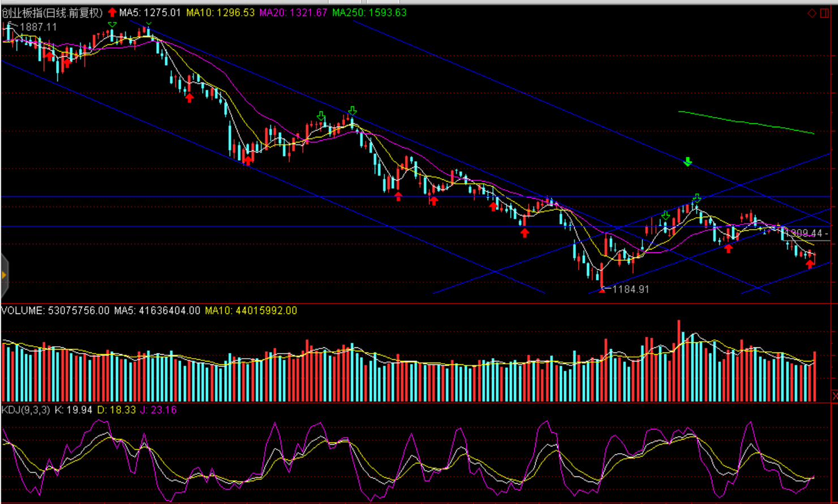Click the last red up-arrow signal on chart
Viewport: 838px width, 504px height.
coord(810,264)
